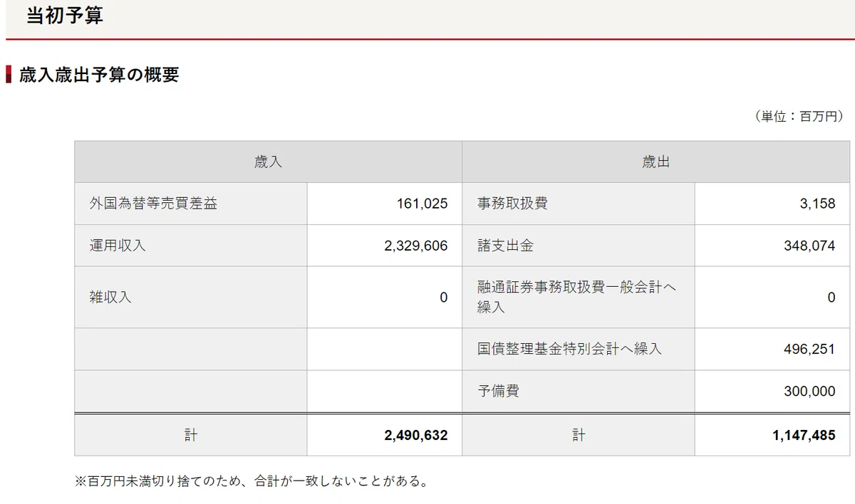855x504 pixels.
Task: Click the 歳出 column header
Action: [x=655, y=162]
